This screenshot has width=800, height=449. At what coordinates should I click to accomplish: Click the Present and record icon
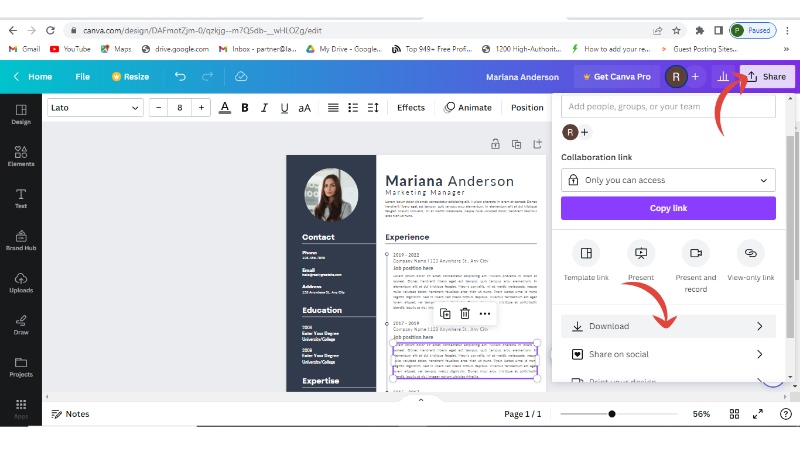[x=695, y=253]
